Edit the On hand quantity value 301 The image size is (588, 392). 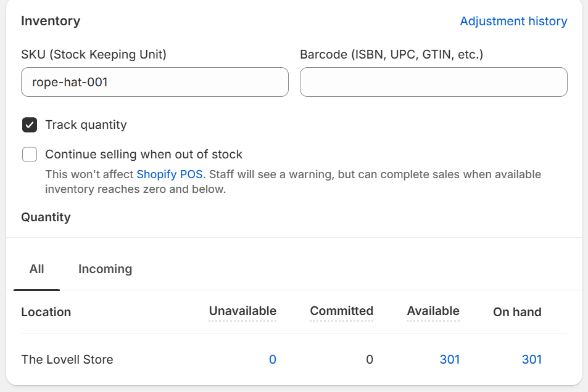pos(531,359)
